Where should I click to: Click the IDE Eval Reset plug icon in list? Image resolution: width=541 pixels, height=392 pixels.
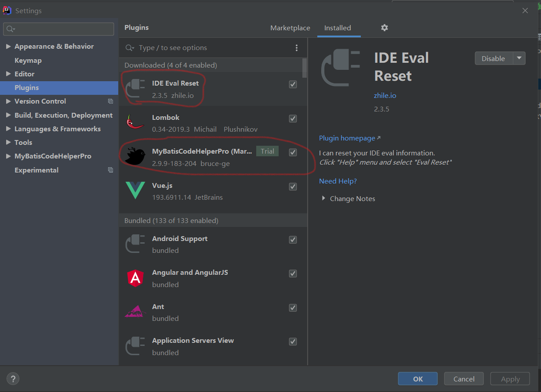(135, 89)
